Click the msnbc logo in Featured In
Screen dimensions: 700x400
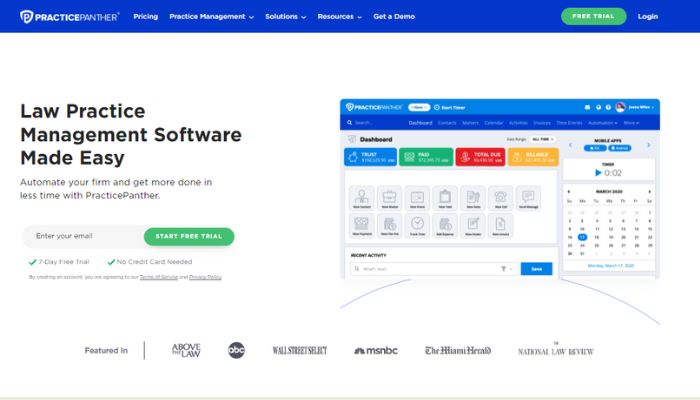375,351
